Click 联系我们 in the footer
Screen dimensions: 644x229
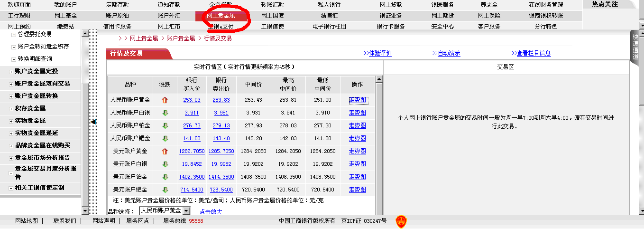pyautogui.click(x=65, y=221)
